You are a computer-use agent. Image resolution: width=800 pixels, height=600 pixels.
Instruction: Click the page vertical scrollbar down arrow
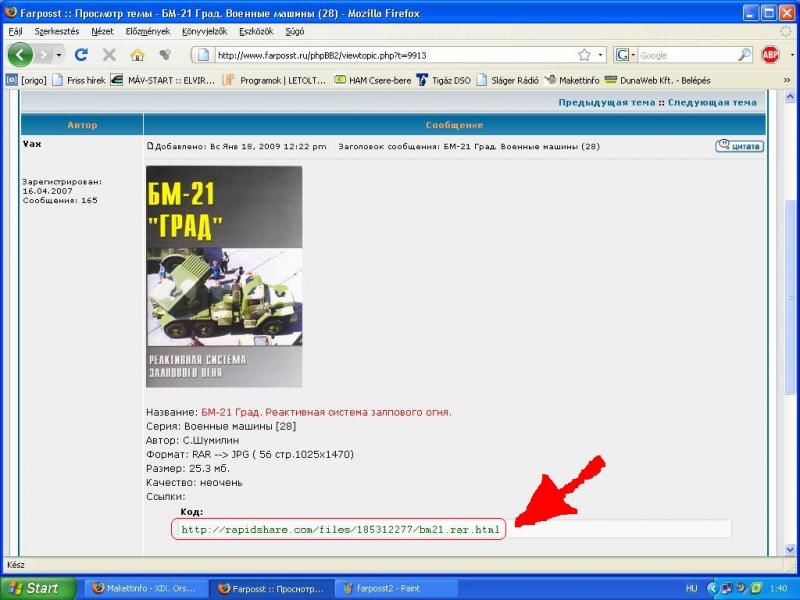click(791, 549)
